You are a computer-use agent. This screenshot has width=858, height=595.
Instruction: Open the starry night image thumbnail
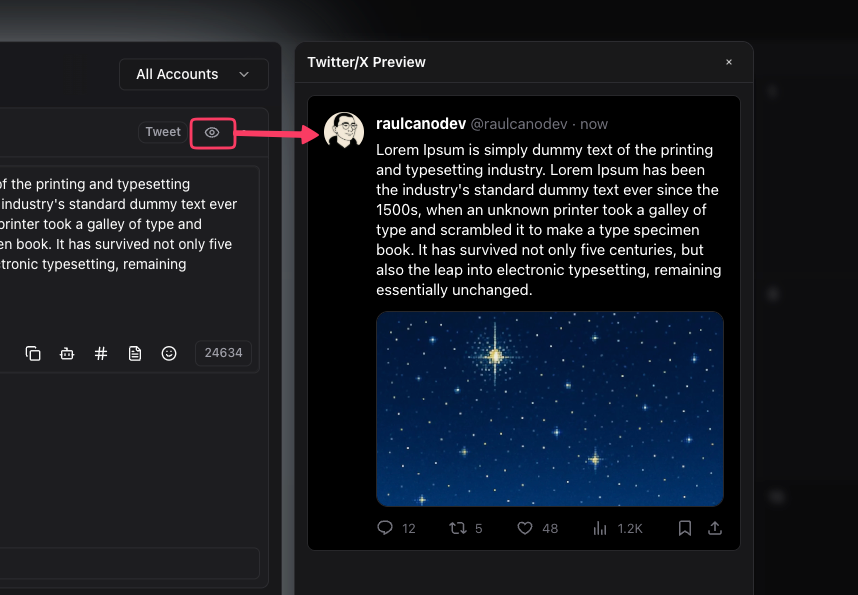(x=550, y=409)
